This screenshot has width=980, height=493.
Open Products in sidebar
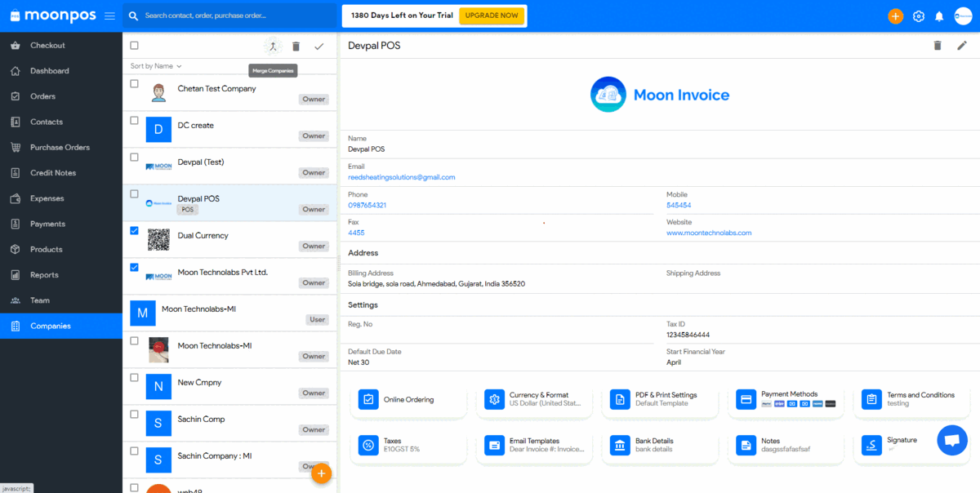[61, 249]
